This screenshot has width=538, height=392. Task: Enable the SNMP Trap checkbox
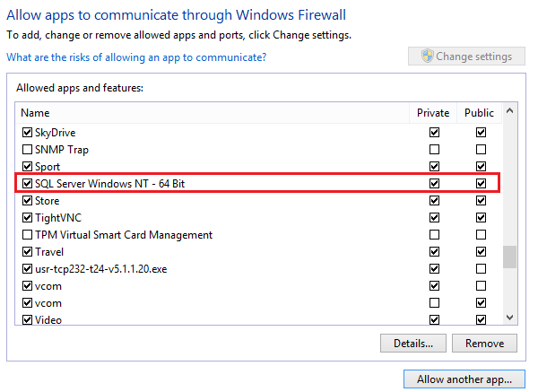click(27, 150)
